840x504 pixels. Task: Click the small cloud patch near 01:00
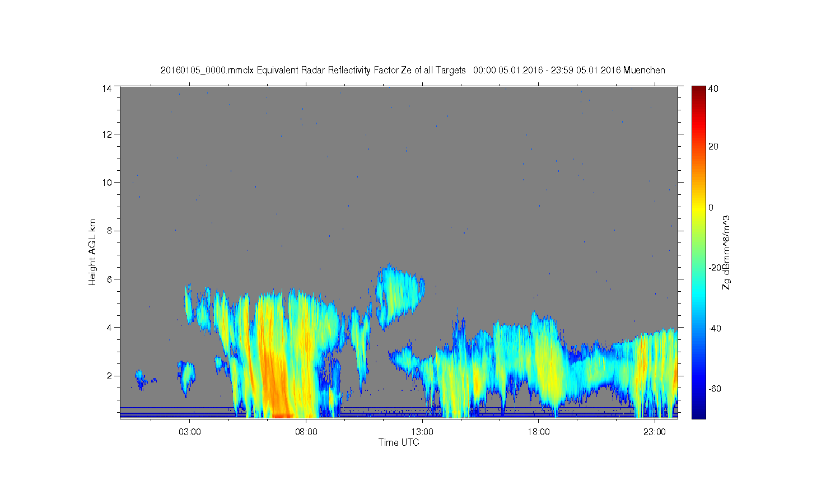click(x=142, y=379)
